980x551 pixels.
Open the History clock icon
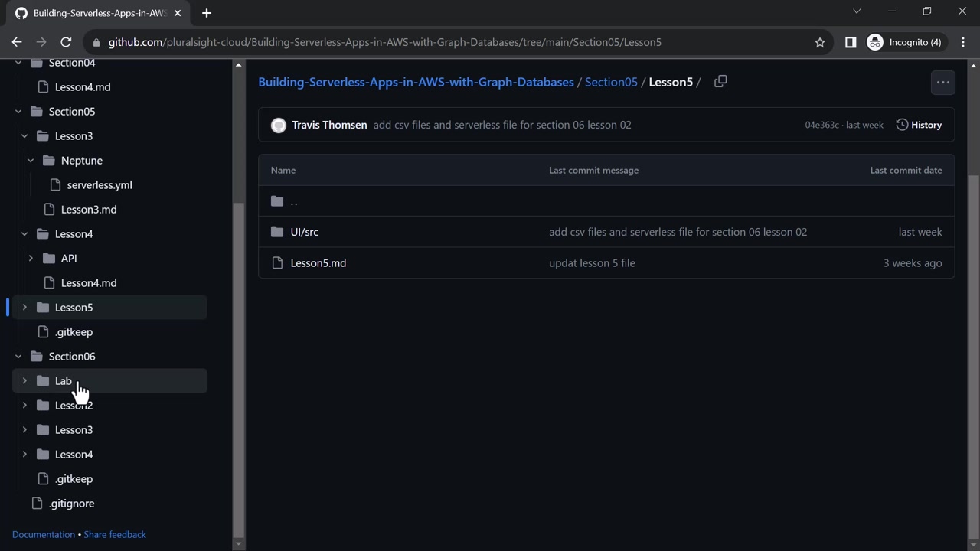902,125
